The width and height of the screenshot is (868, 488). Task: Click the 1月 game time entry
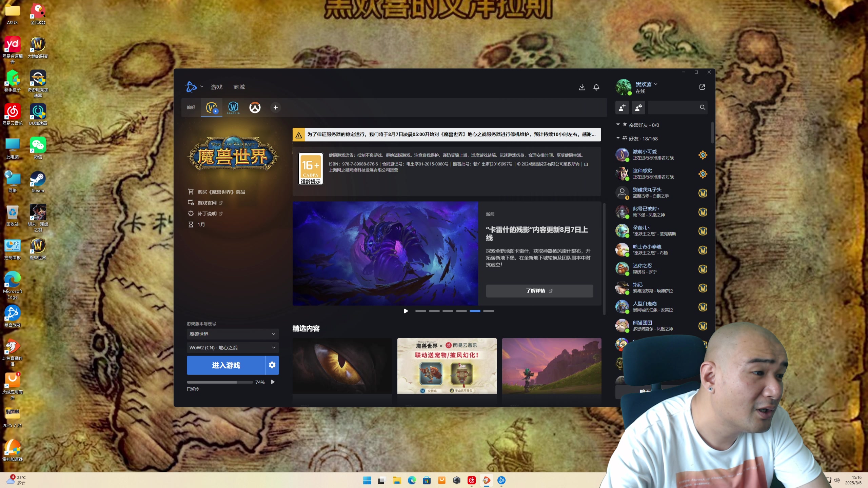(x=197, y=224)
